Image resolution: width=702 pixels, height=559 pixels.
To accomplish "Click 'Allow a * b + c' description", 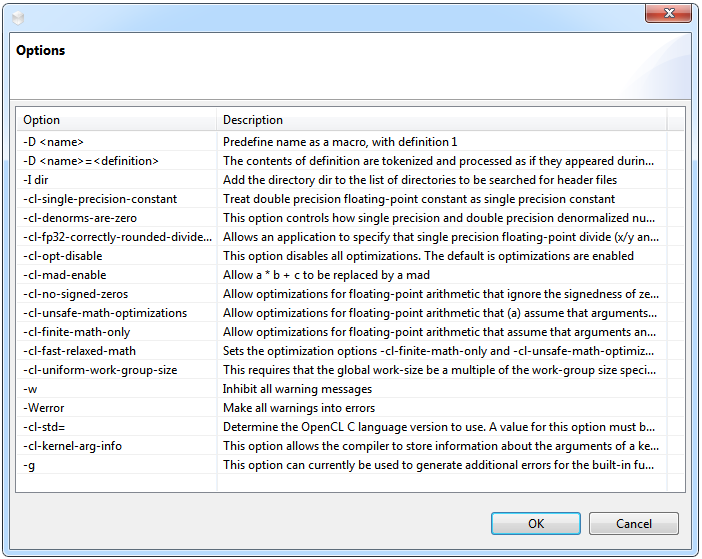I will (326, 275).
